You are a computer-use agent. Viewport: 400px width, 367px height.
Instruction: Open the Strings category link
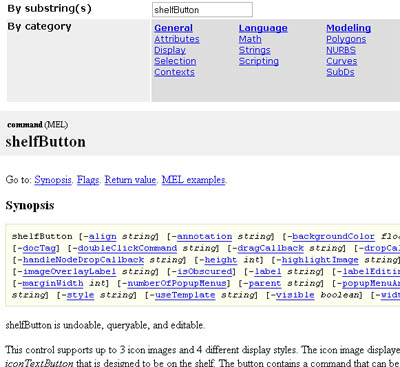[254, 50]
